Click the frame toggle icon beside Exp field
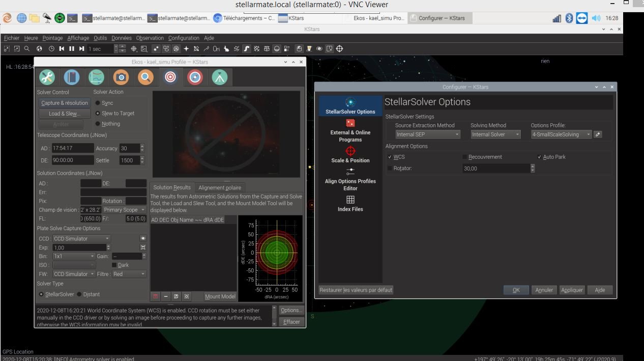644x361 pixels. click(143, 247)
